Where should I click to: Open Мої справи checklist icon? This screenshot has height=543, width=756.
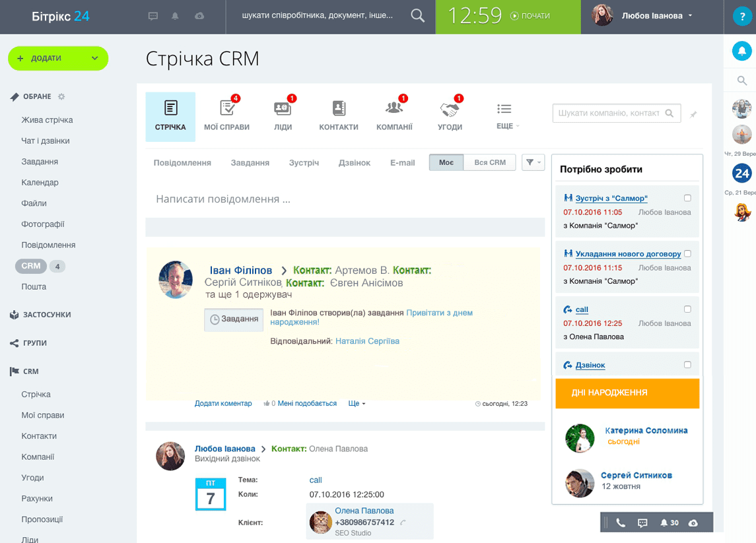coord(226,109)
